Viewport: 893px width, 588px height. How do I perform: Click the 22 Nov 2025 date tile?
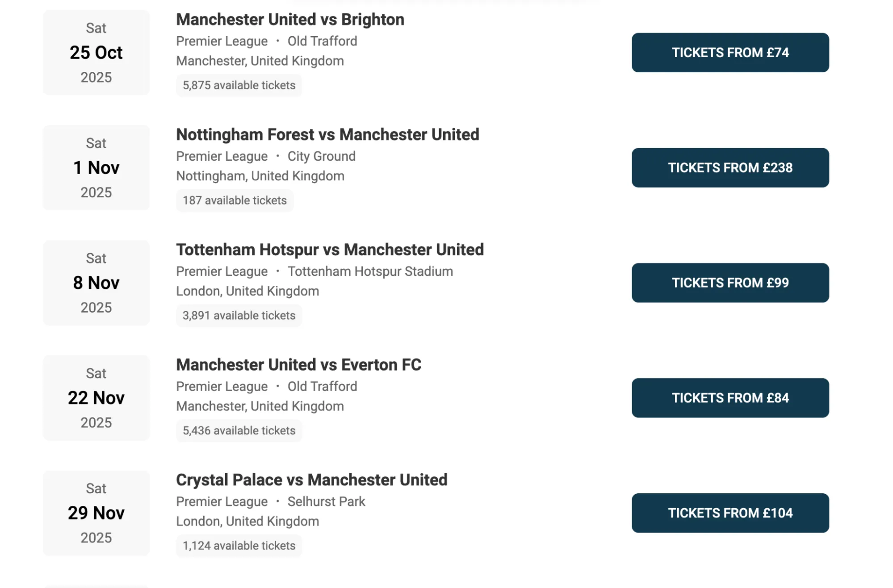click(96, 398)
